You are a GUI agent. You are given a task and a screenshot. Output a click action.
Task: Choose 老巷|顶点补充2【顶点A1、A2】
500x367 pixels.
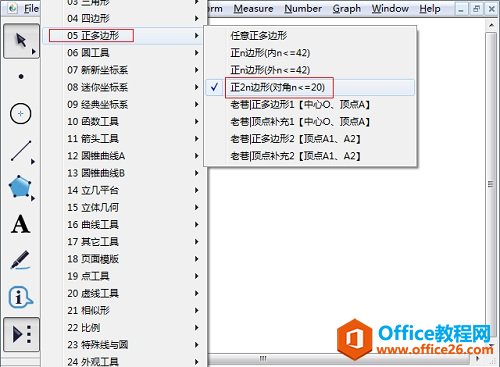[310, 156]
